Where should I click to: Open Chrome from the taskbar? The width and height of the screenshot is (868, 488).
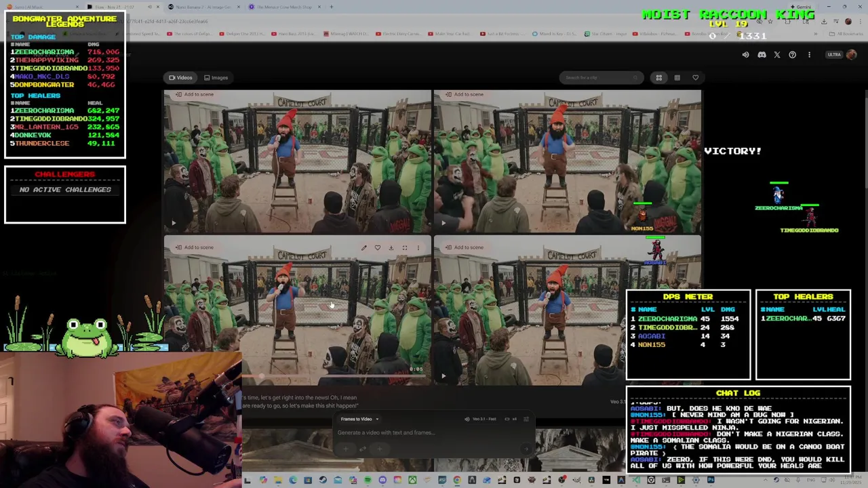pyautogui.click(x=457, y=480)
